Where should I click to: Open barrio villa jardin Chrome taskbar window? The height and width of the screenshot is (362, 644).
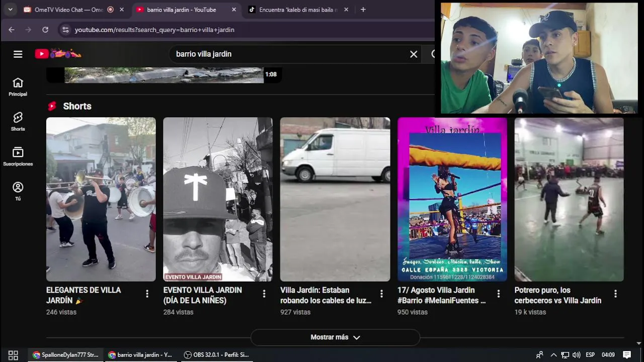point(140,355)
